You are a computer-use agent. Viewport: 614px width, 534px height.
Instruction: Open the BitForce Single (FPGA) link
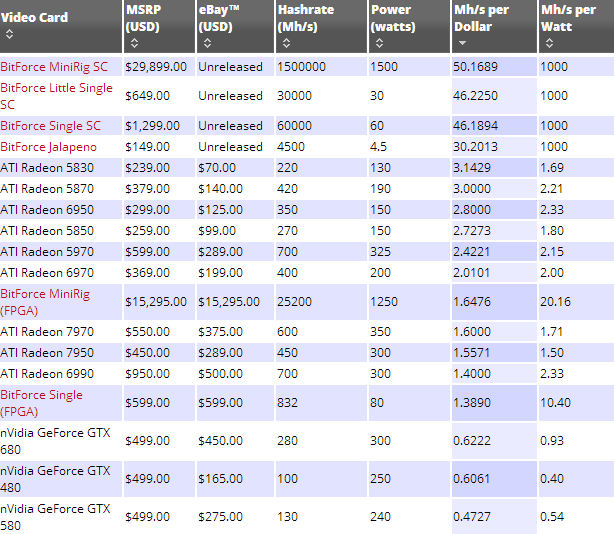click(x=42, y=403)
